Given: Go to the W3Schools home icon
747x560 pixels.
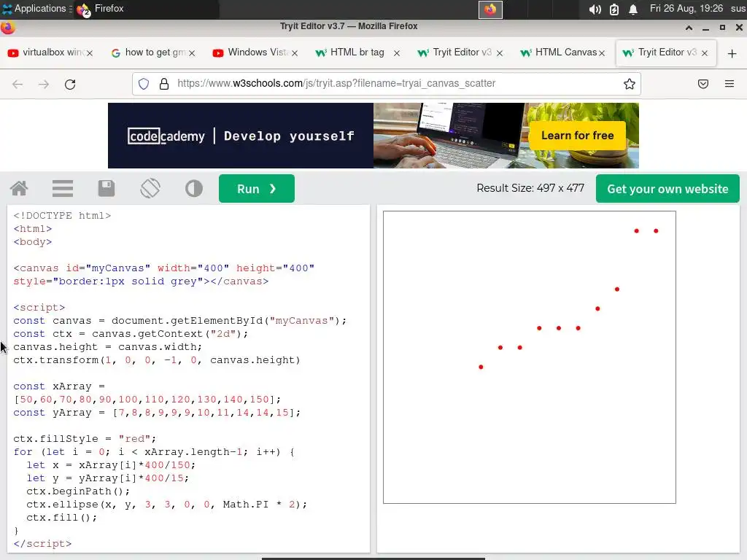Looking at the screenshot, I should 19,189.
